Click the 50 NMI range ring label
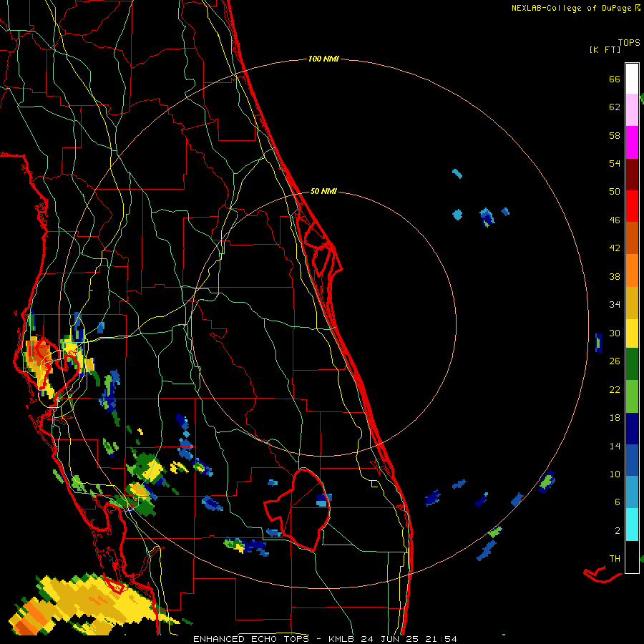Image resolution: width=644 pixels, height=644 pixels. point(323,191)
